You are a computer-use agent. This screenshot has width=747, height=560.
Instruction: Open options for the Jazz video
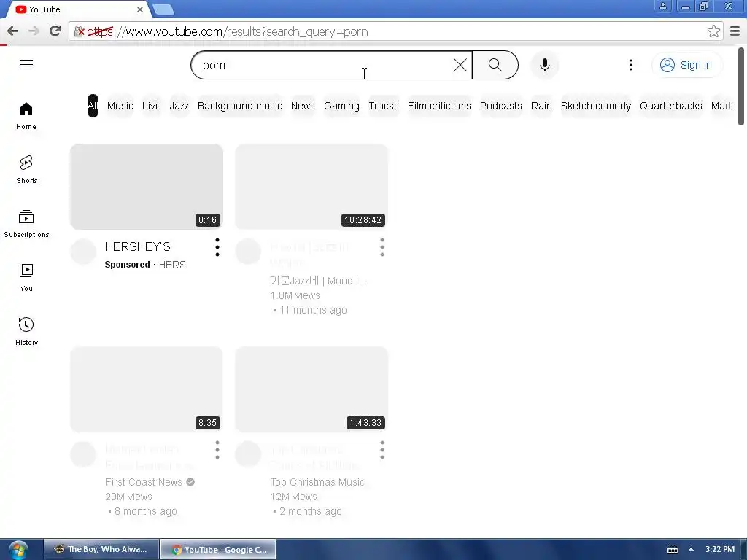coord(382,247)
